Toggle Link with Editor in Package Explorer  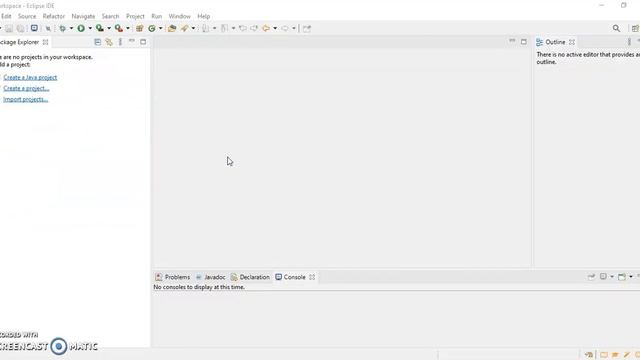tap(109, 42)
